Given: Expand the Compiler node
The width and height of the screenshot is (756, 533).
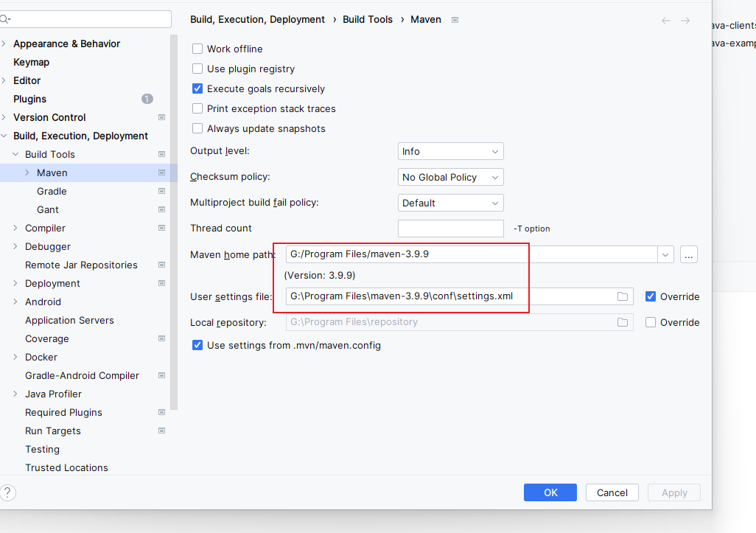Looking at the screenshot, I should (x=15, y=228).
